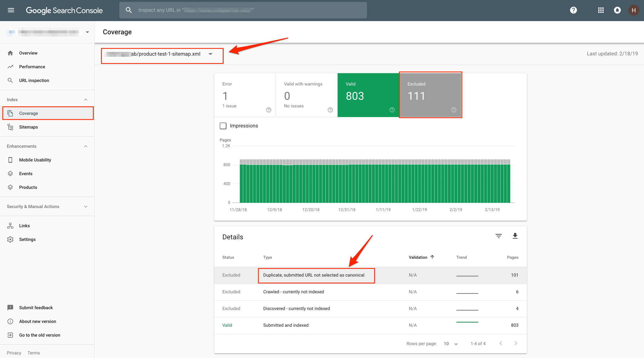Click the Details filter icon
Image resolution: width=644 pixels, height=358 pixels.
click(499, 236)
